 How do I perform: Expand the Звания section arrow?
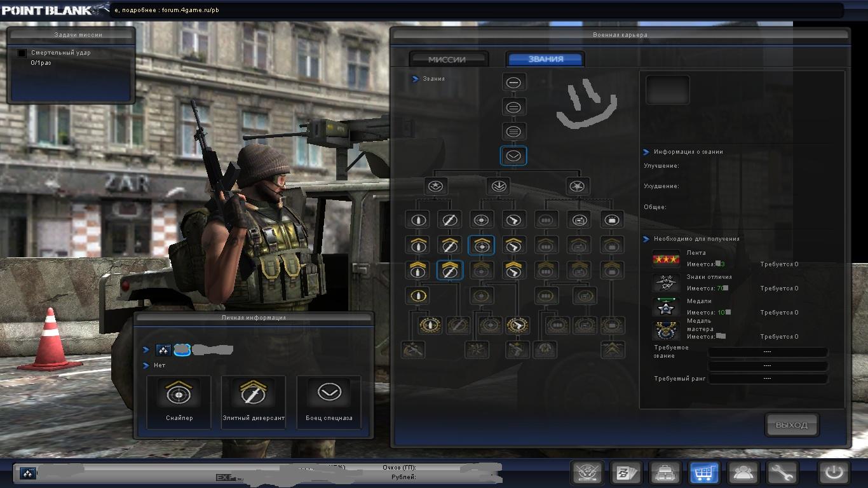pyautogui.click(x=415, y=79)
